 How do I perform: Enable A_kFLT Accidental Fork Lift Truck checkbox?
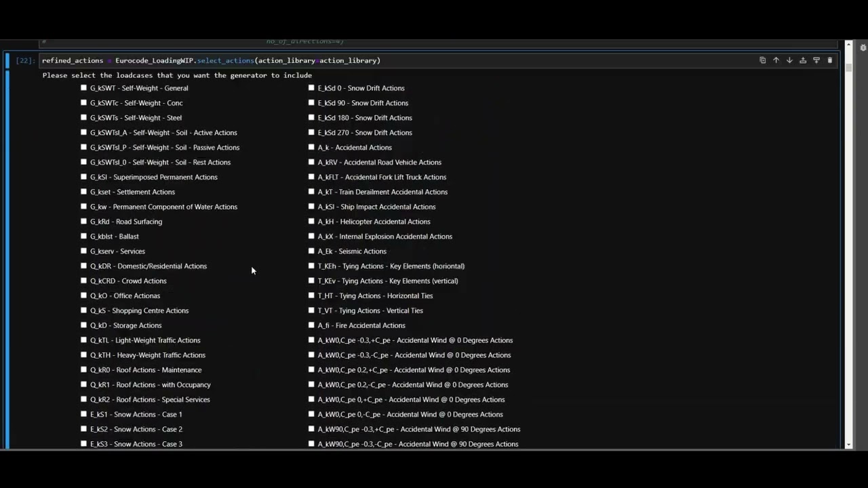(311, 177)
